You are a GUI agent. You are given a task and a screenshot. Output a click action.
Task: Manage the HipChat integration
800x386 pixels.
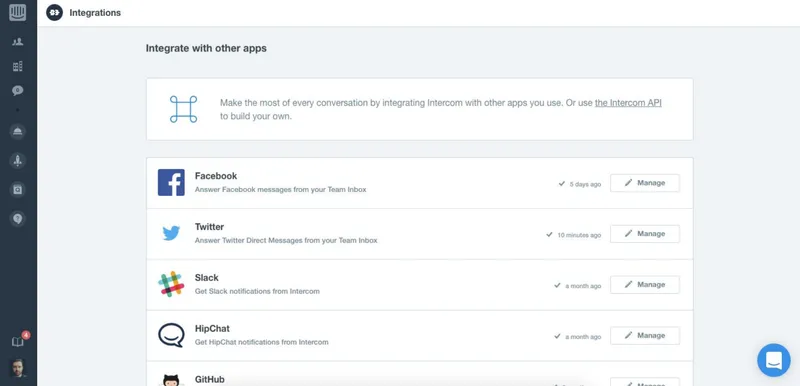click(x=645, y=336)
